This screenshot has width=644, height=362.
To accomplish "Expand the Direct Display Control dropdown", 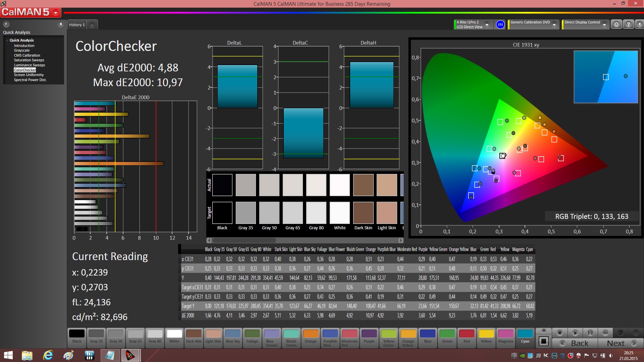I will point(604,24).
